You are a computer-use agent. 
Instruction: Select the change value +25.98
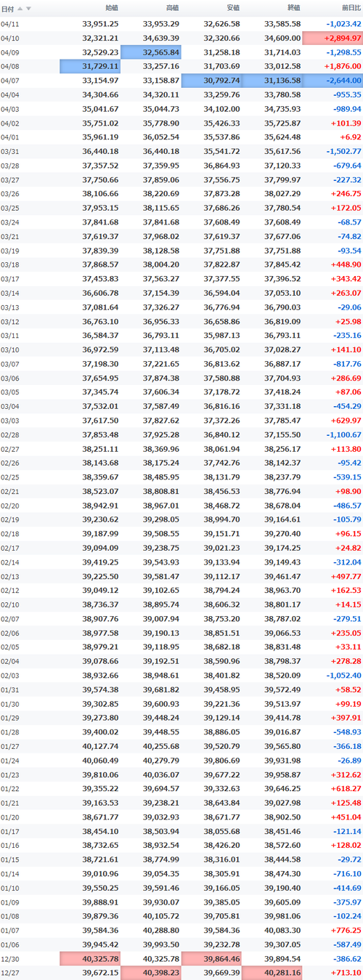coord(347,320)
